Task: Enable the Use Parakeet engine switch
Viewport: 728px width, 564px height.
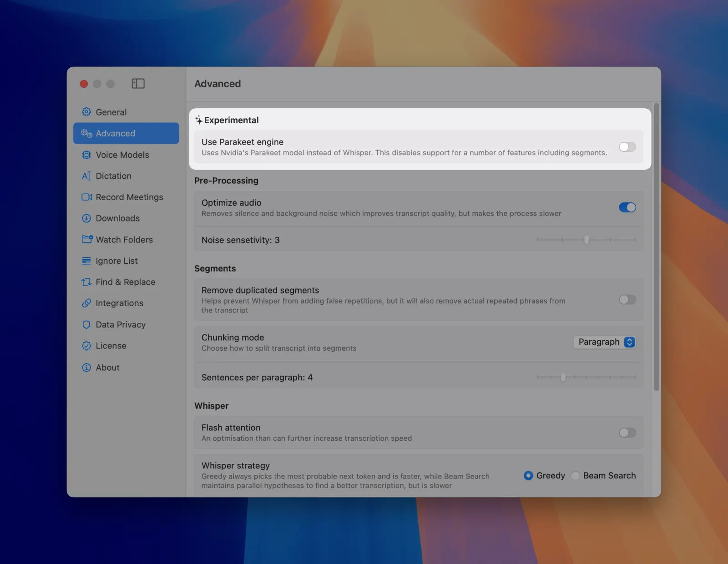Action: click(x=627, y=147)
